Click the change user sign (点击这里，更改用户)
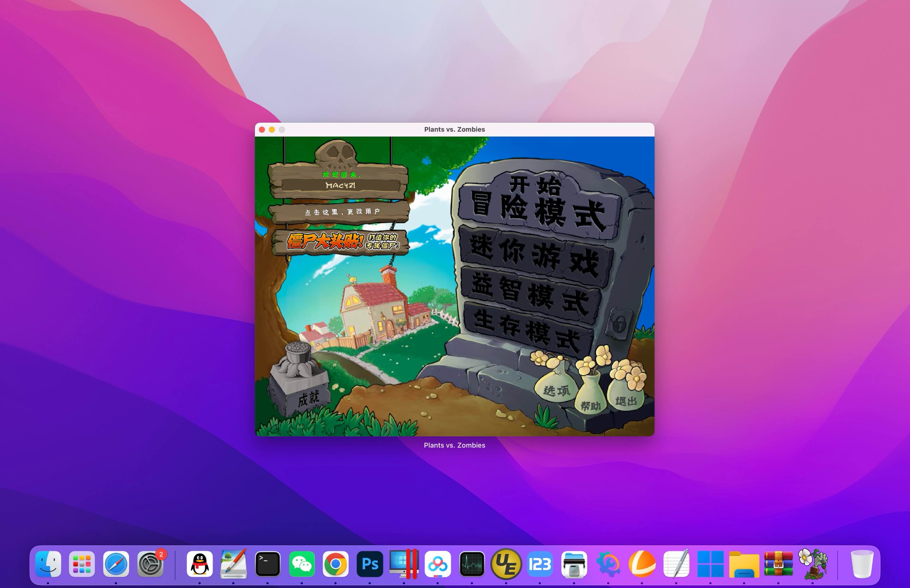910x588 pixels. coord(339,212)
